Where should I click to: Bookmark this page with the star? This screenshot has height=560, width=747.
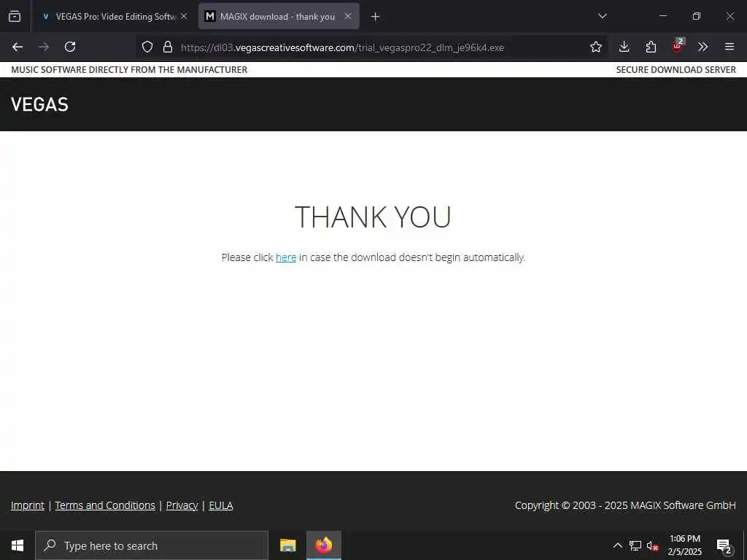click(595, 47)
